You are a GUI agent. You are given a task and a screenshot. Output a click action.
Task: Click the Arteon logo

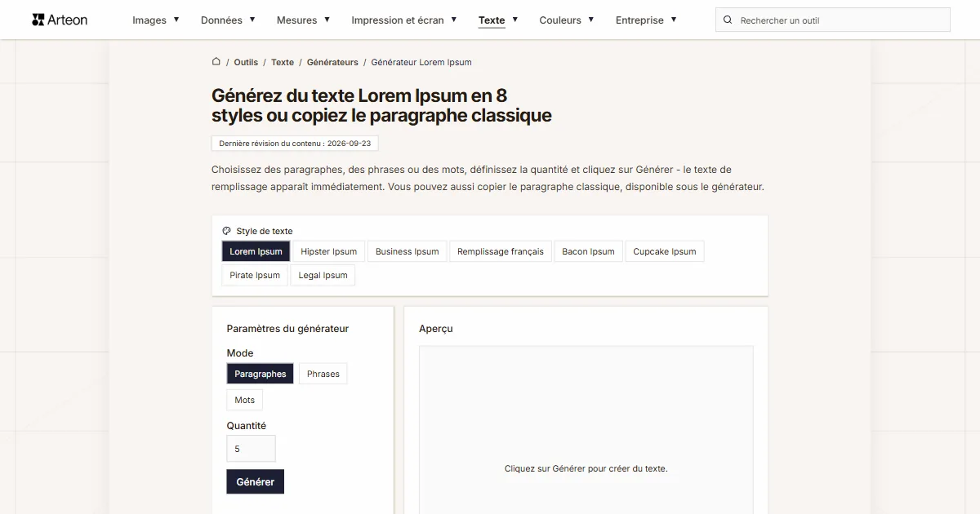60,20
